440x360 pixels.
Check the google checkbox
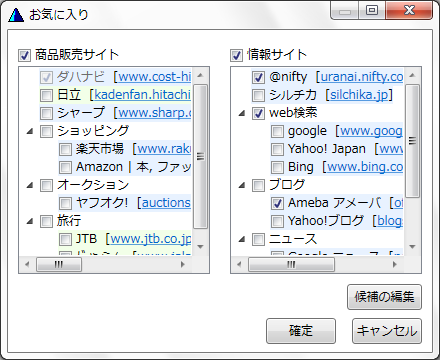click(277, 131)
